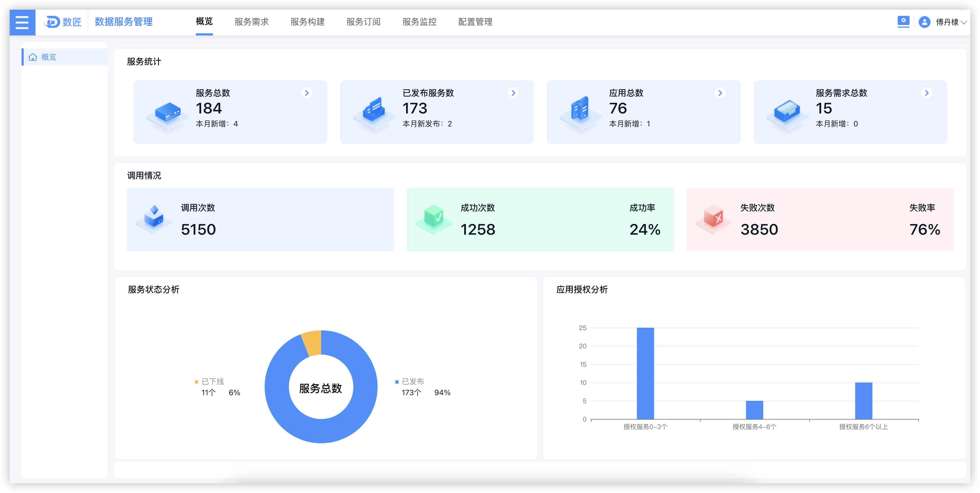Click the 本月新发布: 2 text
Screen dimensions: 980x493
pos(427,124)
